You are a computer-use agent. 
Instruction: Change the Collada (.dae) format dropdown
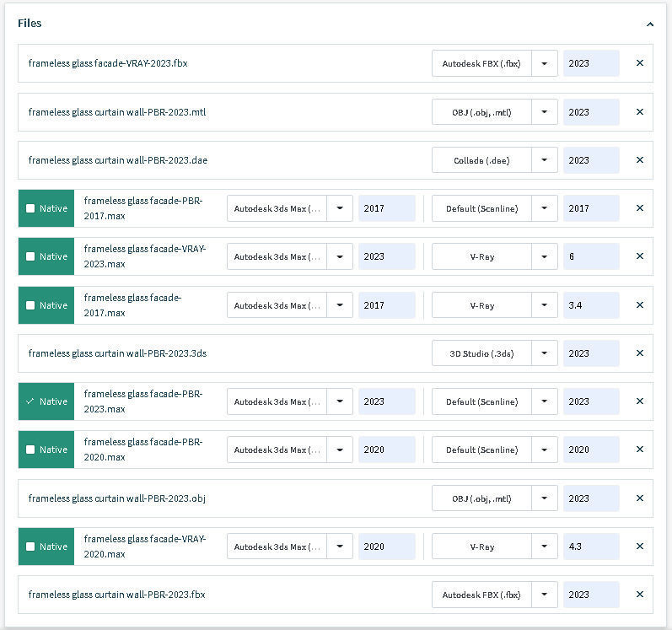[x=545, y=160]
